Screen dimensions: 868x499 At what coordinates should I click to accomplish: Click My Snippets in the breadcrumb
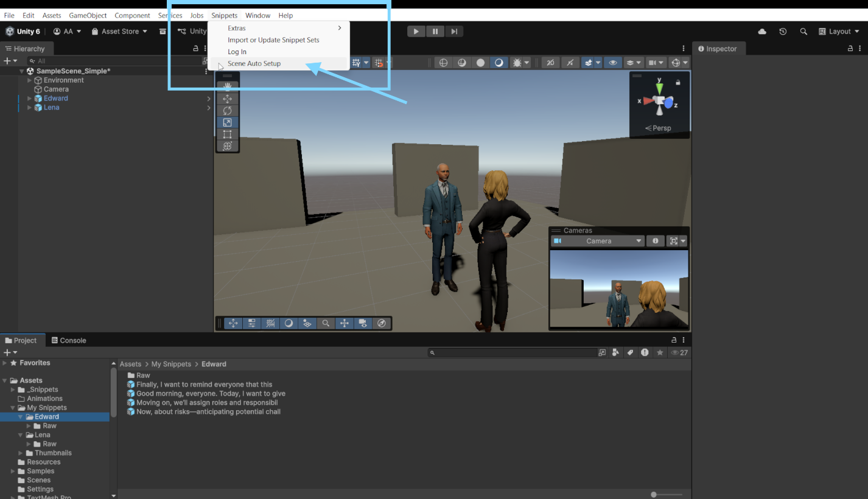171,364
